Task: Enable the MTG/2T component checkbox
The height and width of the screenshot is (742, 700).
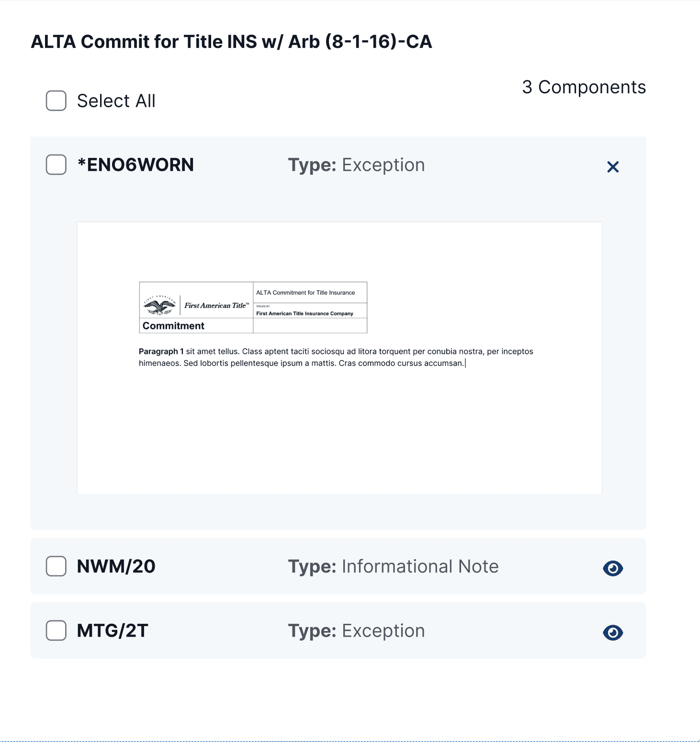Action: pos(56,630)
